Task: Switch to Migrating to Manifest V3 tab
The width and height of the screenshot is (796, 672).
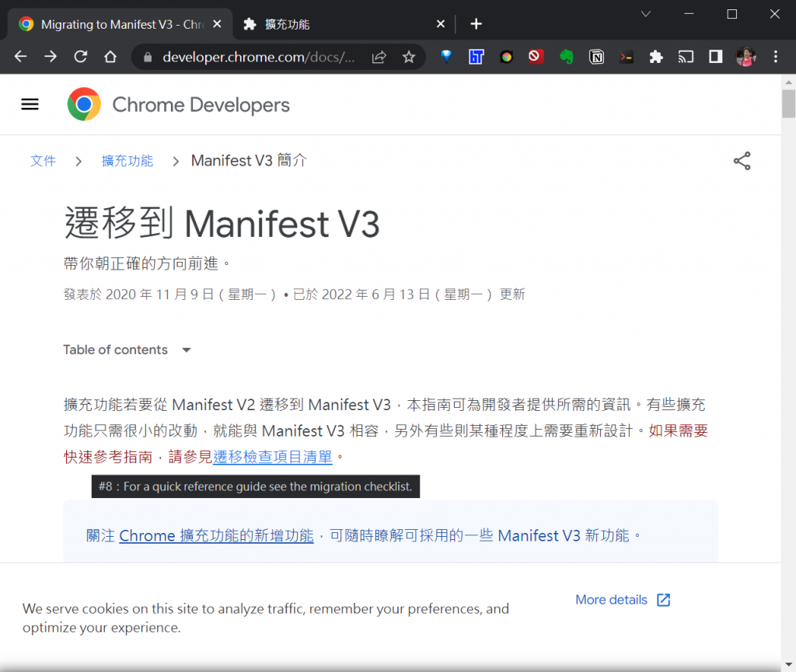Action: tap(120, 24)
